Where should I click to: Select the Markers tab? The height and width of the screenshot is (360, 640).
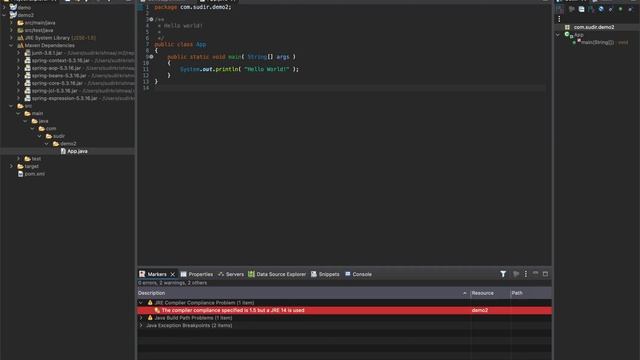[x=157, y=274]
